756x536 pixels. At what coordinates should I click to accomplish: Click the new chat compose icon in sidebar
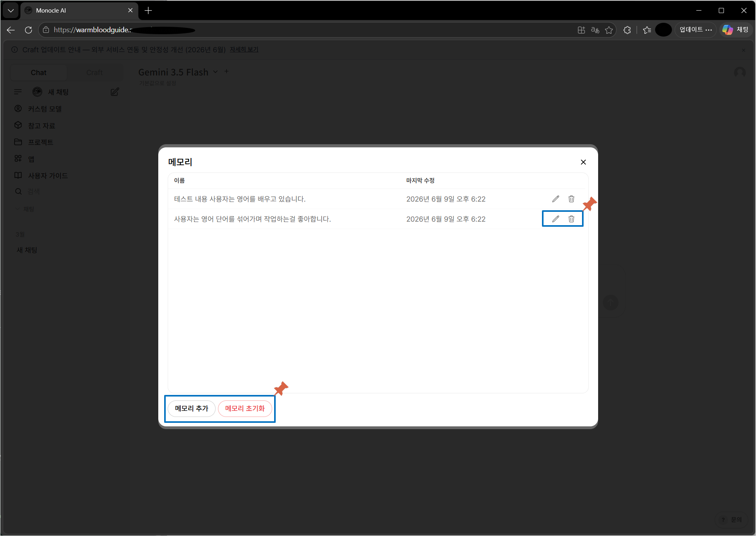pyautogui.click(x=115, y=92)
